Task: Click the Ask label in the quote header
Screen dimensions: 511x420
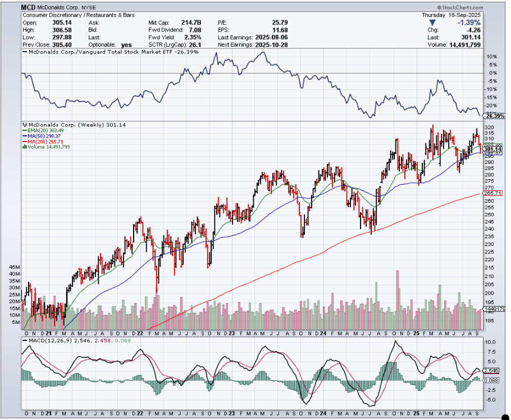Action: [94, 22]
